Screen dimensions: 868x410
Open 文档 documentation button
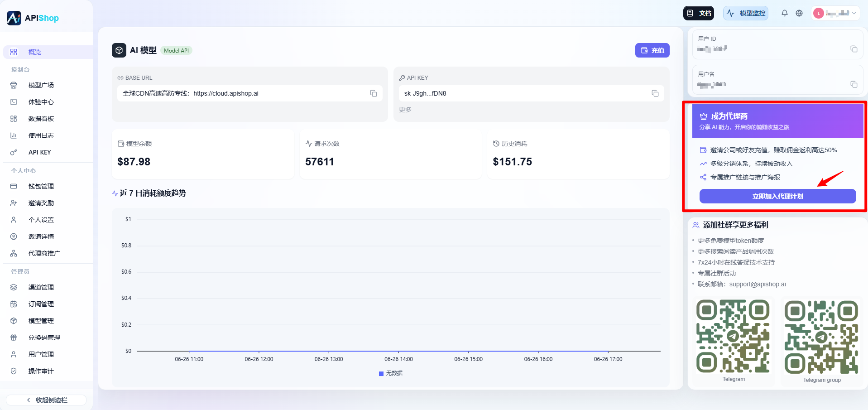(x=699, y=13)
